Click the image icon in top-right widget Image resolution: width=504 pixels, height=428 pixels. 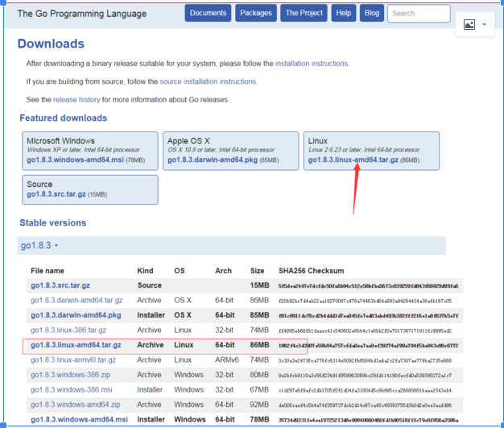469,25
